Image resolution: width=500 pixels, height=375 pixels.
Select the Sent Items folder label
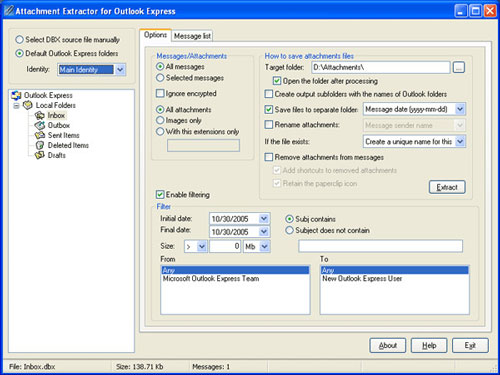point(64,135)
